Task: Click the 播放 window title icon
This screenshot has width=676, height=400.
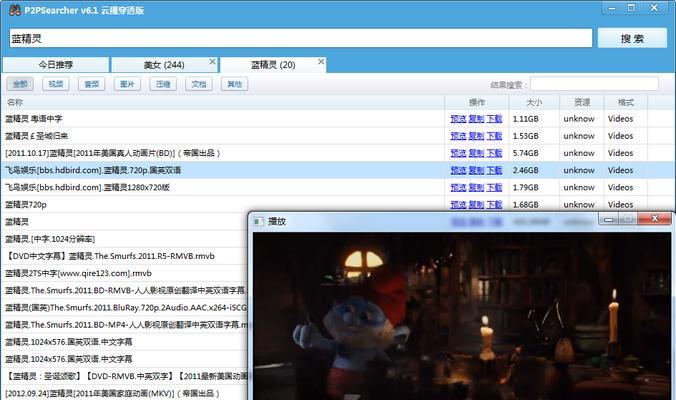Action: tap(259, 222)
